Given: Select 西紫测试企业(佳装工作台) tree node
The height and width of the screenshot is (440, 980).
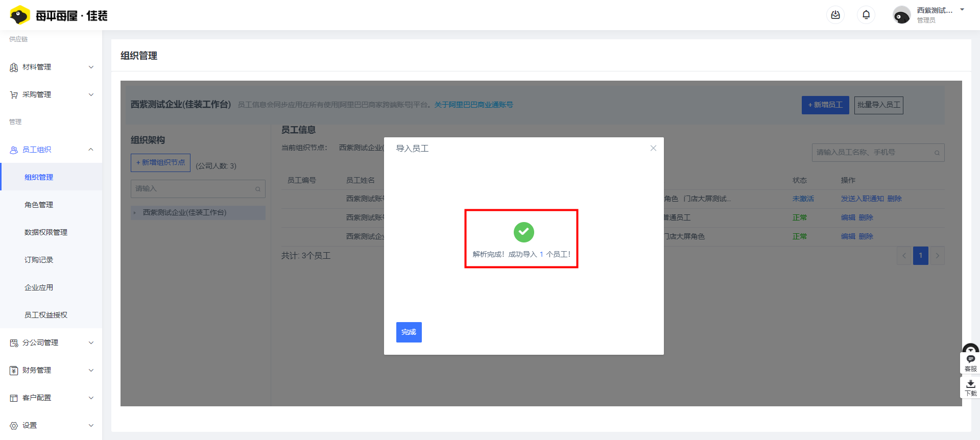Looking at the screenshot, I should click(x=198, y=212).
